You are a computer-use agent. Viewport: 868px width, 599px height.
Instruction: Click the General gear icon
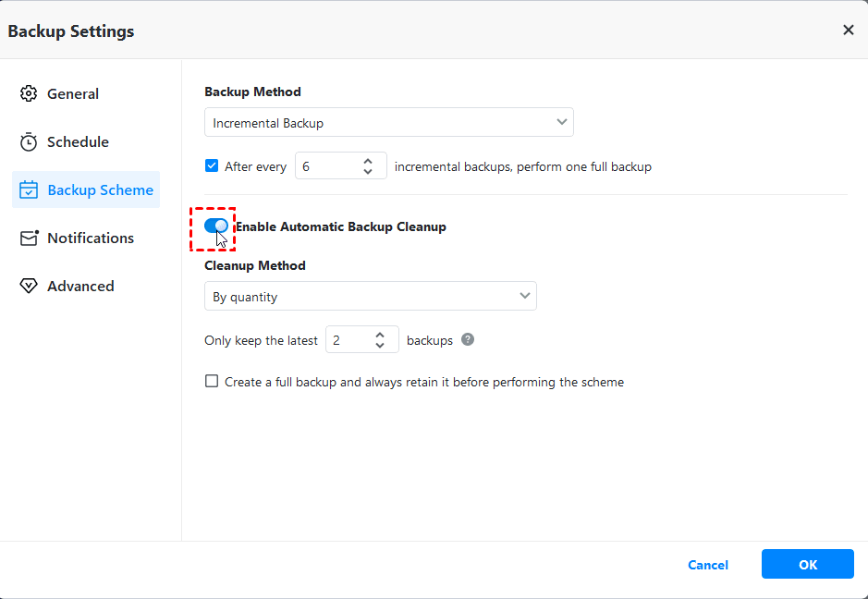[29, 93]
